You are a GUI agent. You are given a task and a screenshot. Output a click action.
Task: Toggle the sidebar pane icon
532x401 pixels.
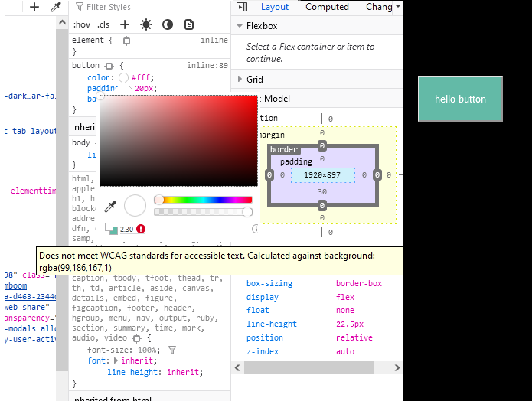(x=242, y=7)
